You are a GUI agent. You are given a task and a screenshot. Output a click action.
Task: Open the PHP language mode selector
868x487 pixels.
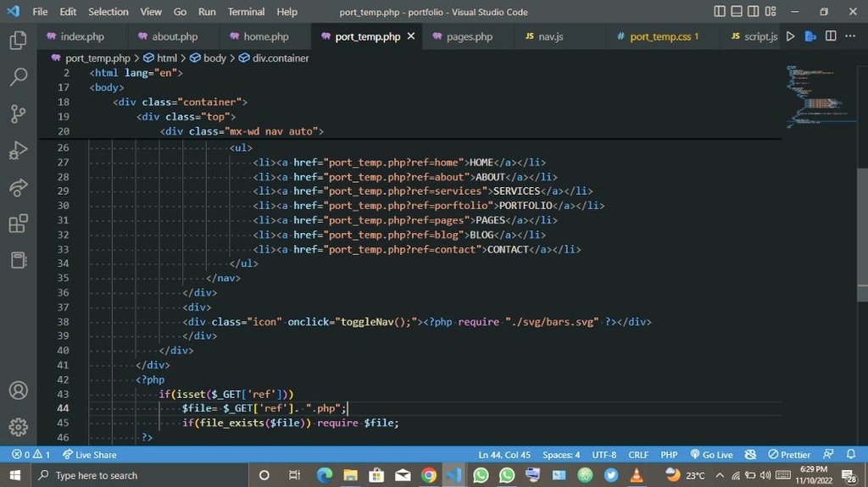tap(669, 454)
